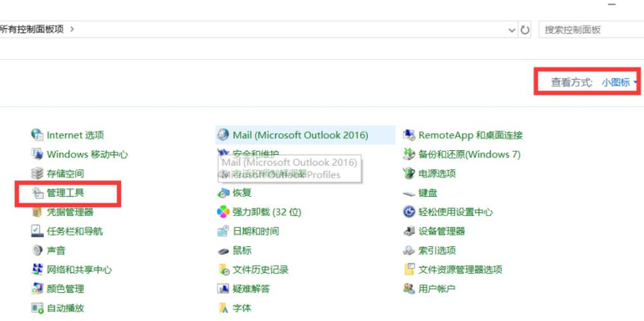Open the 轻松使用设置中心 item
The height and width of the screenshot is (321, 644).
455,212
